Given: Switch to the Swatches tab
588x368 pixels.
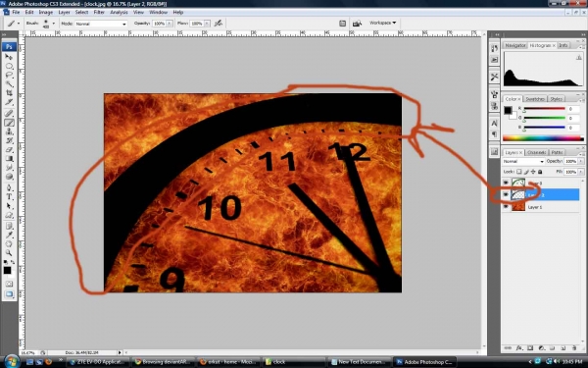Looking at the screenshot, I should click(535, 99).
